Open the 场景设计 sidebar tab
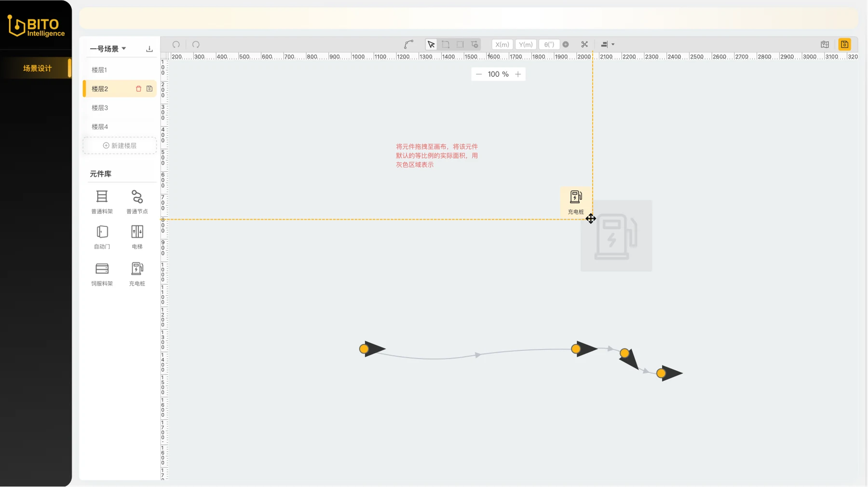The height and width of the screenshot is (487, 868). click(x=36, y=68)
